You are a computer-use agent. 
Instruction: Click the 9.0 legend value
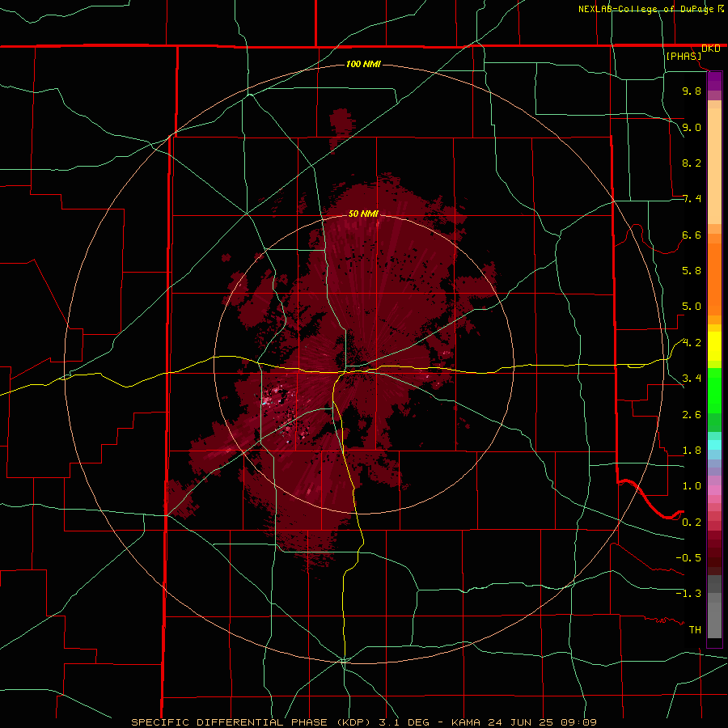click(x=692, y=127)
